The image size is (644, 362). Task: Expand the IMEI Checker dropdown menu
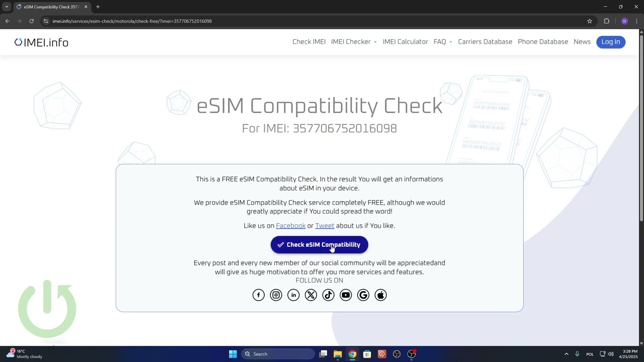354,42
